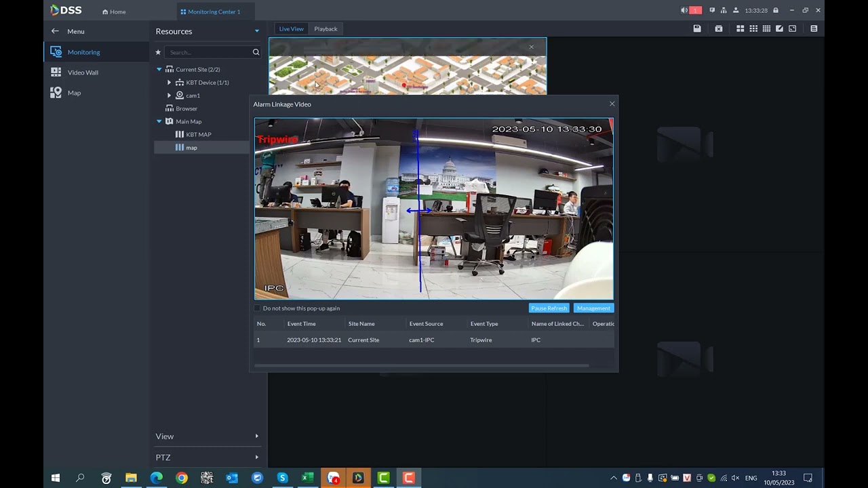Expand the cam1 tree node
Image resolution: width=868 pixels, height=488 pixels.
tap(170, 96)
